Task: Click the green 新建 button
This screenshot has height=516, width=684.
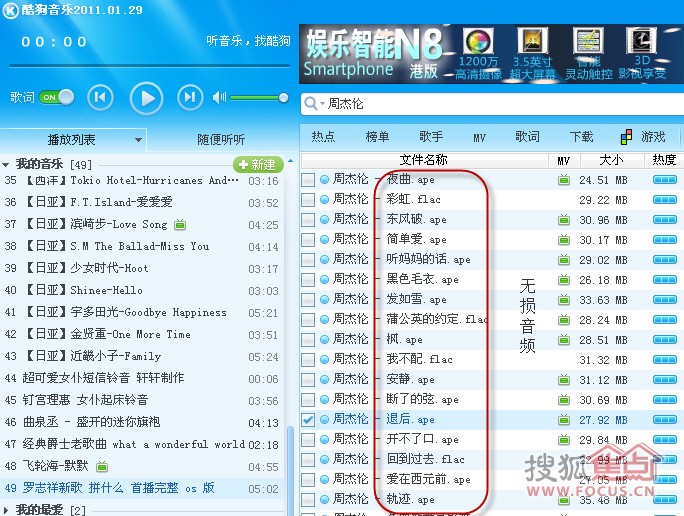Action: tap(258, 164)
